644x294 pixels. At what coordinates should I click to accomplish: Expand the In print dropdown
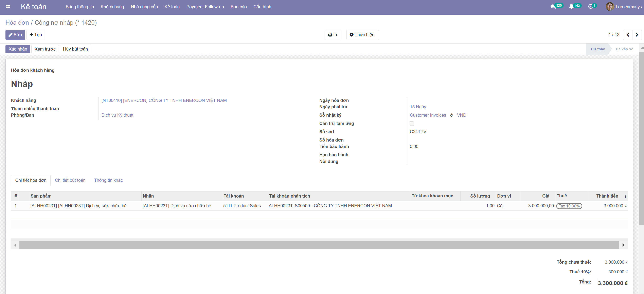[x=333, y=35]
